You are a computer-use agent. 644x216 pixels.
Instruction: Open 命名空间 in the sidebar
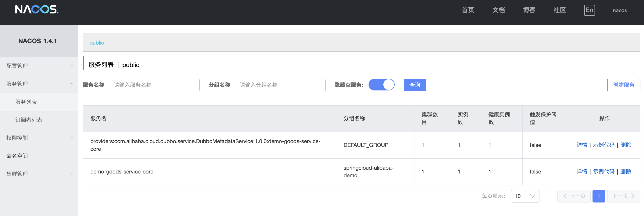(17, 156)
